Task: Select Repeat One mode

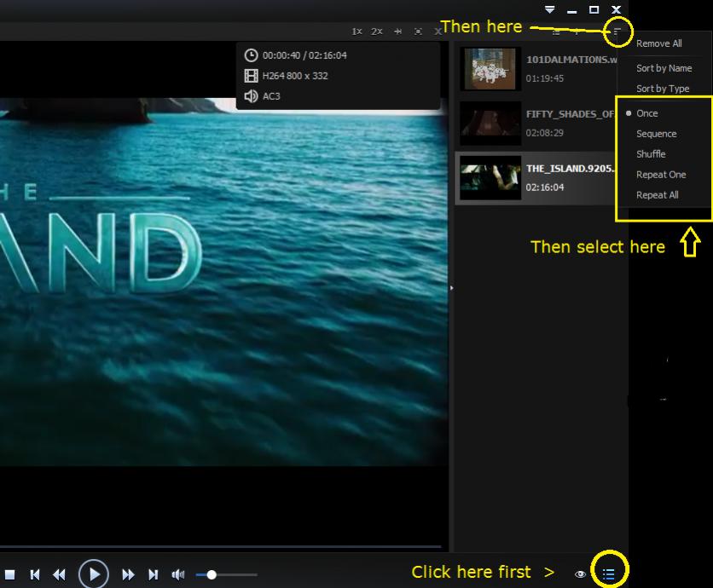Action: (661, 175)
